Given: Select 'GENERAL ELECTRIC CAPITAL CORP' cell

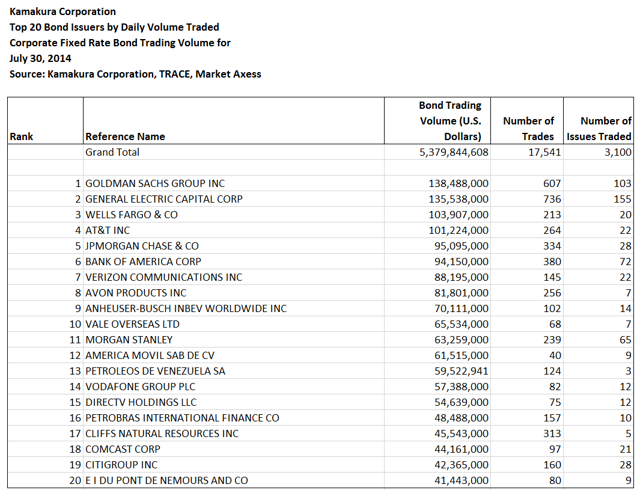Looking at the screenshot, I should pyautogui.click(x=164, y=199).
